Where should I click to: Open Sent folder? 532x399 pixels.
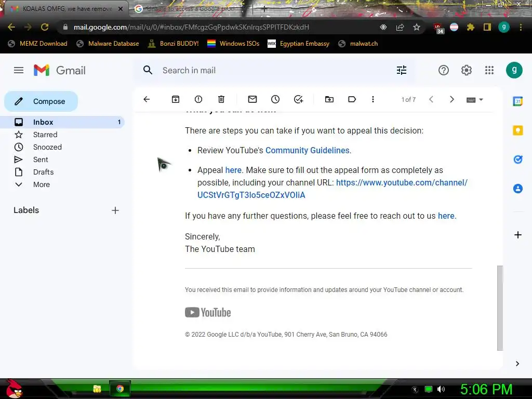coord(41,160)
